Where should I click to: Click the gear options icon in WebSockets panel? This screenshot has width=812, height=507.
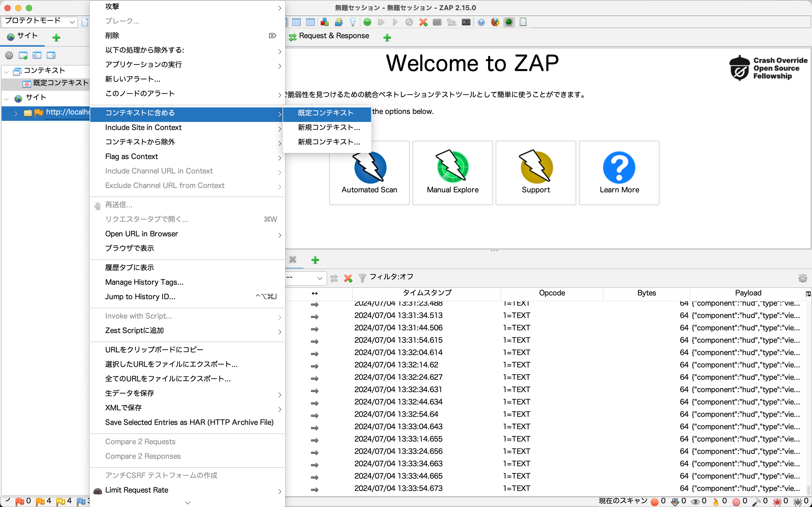pyautogui.click(x=802, y=278)
